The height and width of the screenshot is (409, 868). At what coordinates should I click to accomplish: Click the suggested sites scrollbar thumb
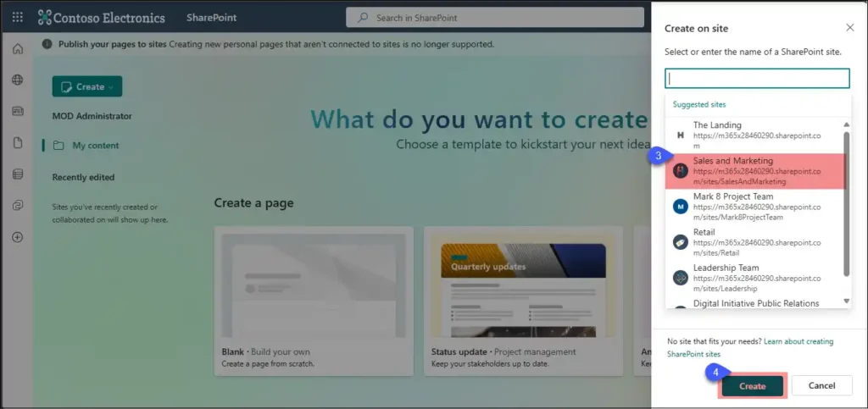[847, 203]
